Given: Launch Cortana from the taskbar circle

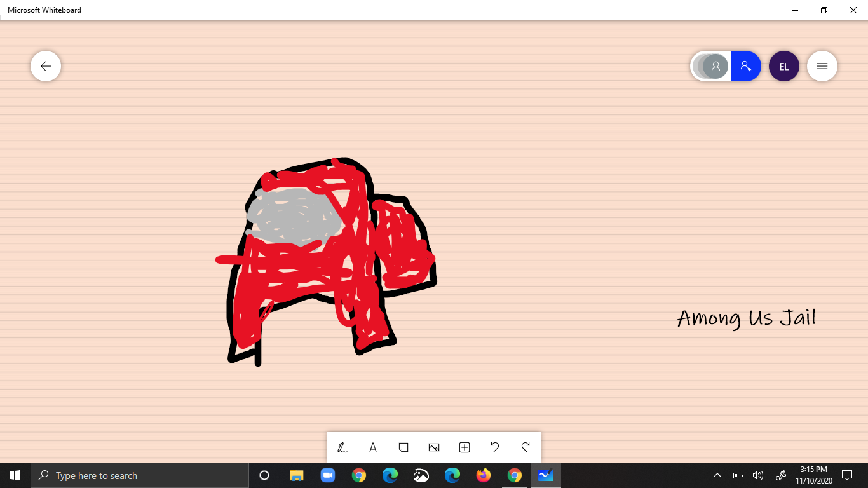Looking at the screenshot, I should click(265, 475).
